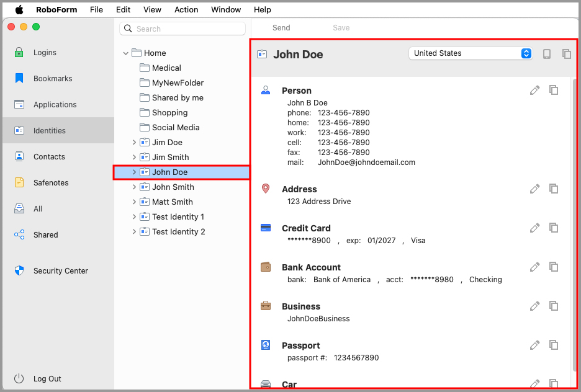Select the Test Identity 2 entry
The height and width of the screenshot is (392, 581).
(x=178, y=231)
